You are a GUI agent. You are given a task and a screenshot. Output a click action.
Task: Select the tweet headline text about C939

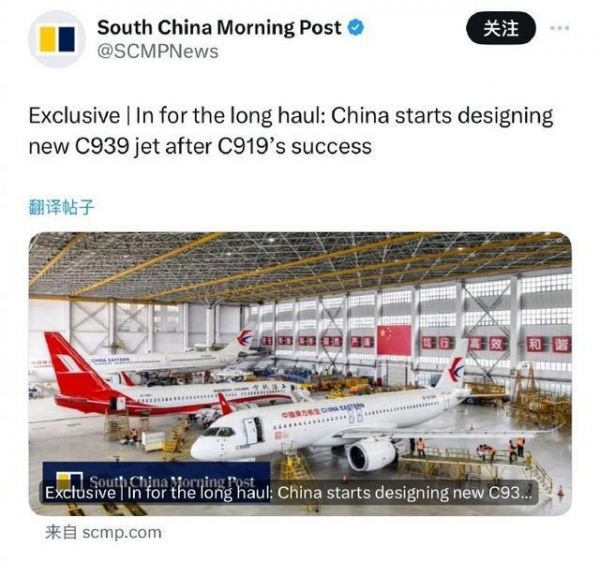coord(291,131)
